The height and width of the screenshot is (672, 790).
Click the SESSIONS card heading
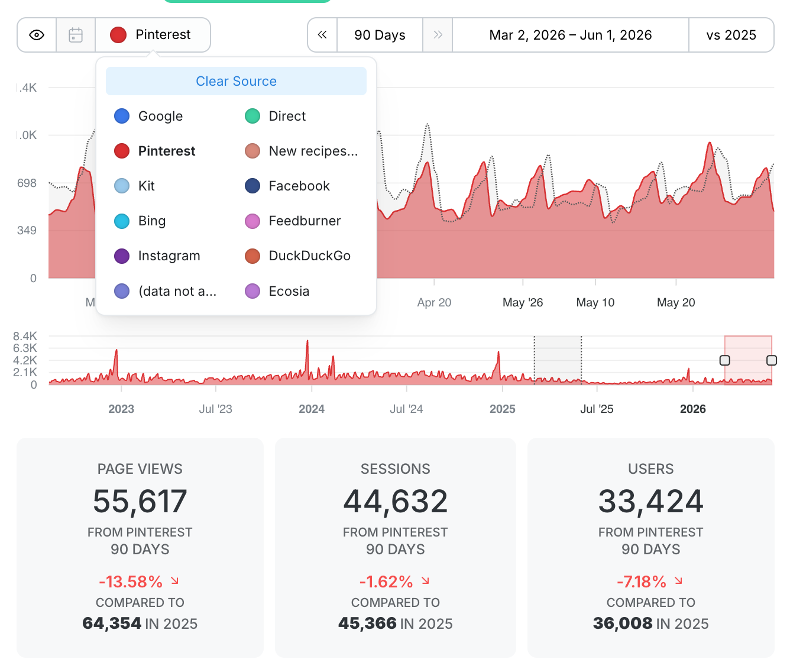396,469
